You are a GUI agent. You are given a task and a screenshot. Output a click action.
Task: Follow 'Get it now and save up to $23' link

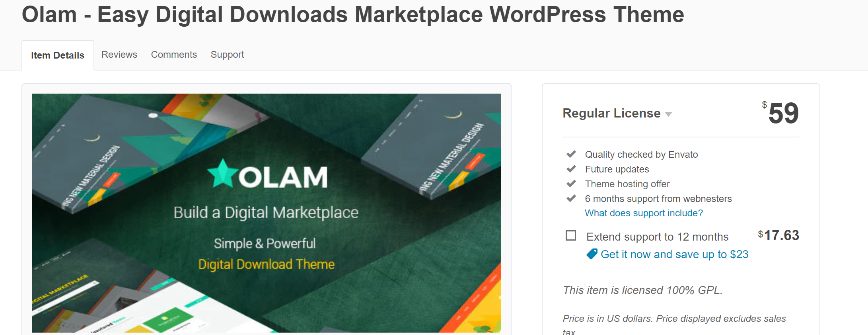pyautogui.click(x=674, y=254)
